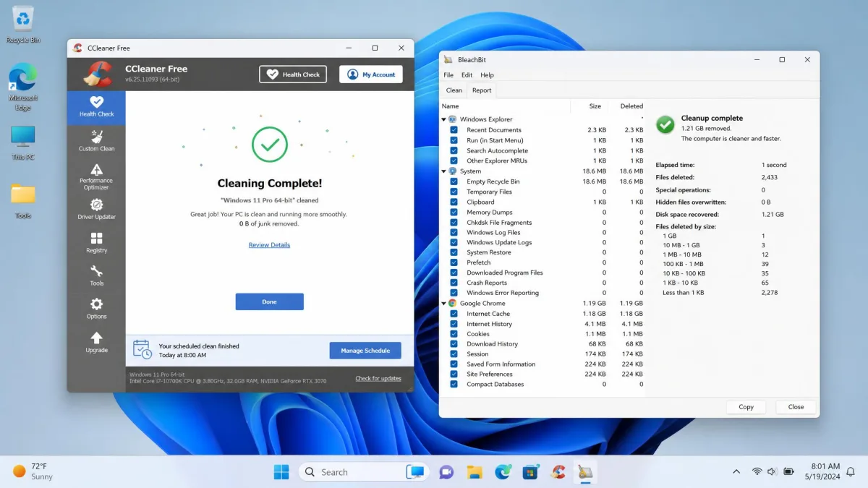Open Tools section in CCleaner sidebar
Screen dimensions: 868x488
tap(96, 276)
